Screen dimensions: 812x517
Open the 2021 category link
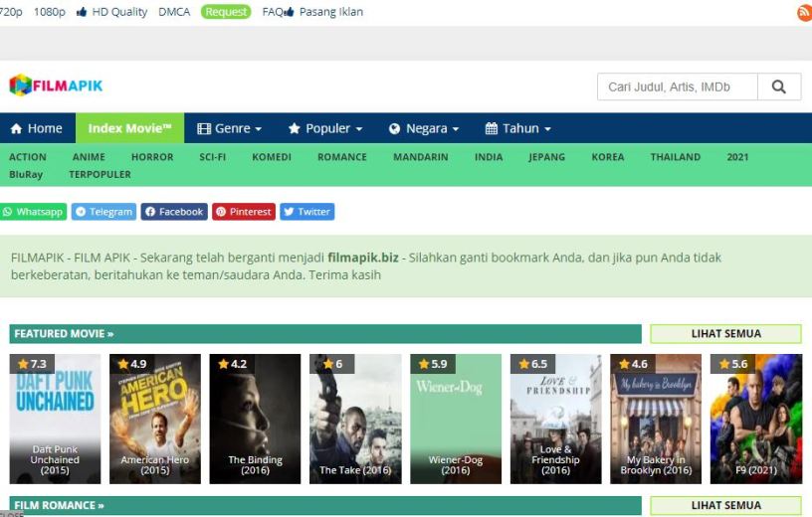pyautogui.click(x=737, y=157)
